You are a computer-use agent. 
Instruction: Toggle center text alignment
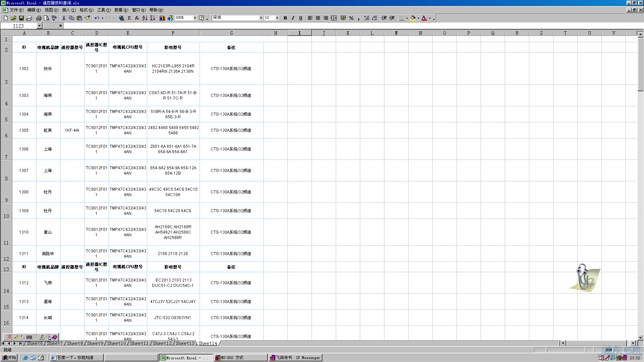pos(318,18)
